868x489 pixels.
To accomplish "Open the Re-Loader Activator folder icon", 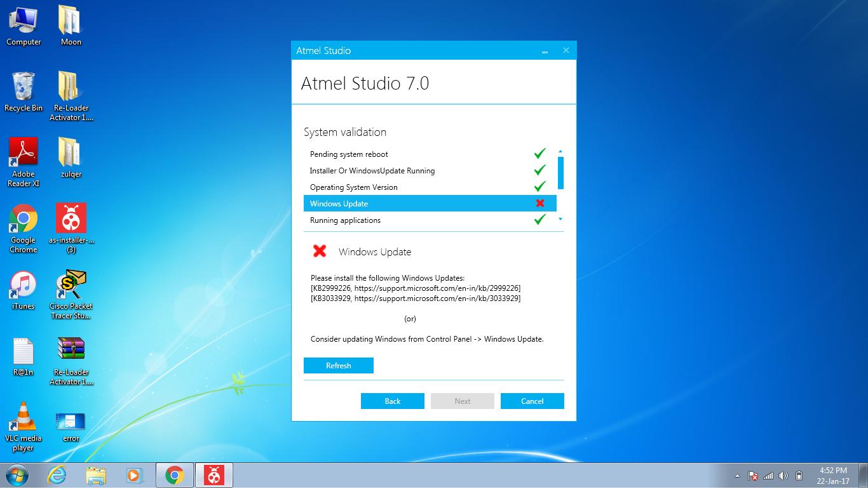I will pos(71,95).
